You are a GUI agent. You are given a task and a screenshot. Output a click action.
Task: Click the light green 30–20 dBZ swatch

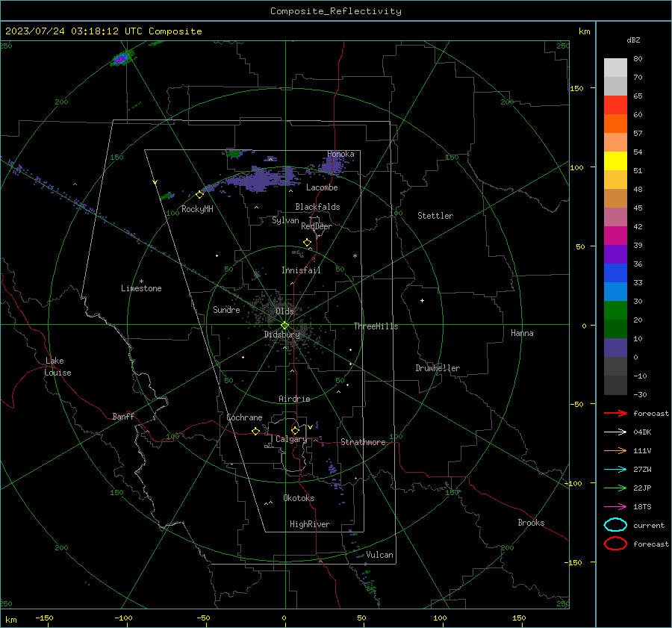coord(615,311)
